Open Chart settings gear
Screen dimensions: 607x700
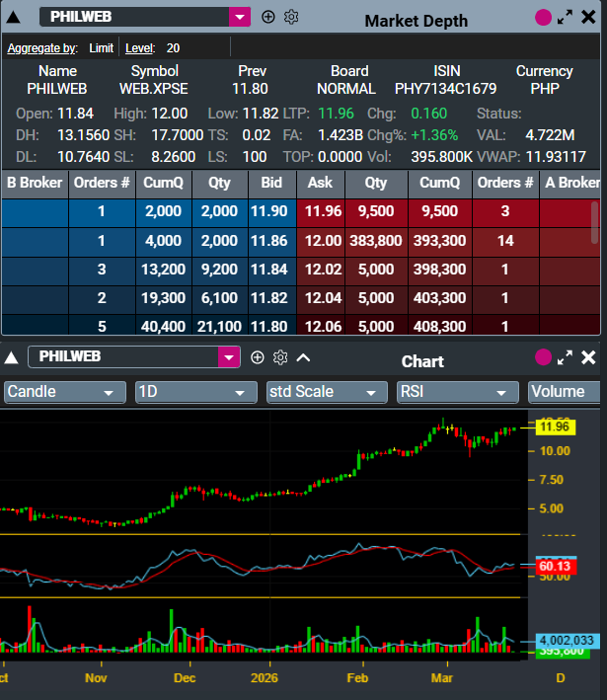(280, 357)
